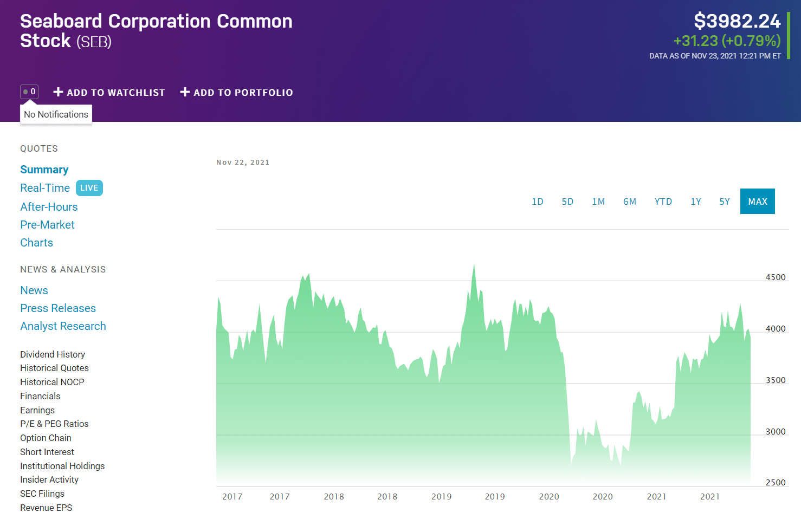Viewport: 801px width, 532px height.
Task: Click the DATA AS OF NOV 23, 2021 timestamp
Action: (x=715, y=56)
